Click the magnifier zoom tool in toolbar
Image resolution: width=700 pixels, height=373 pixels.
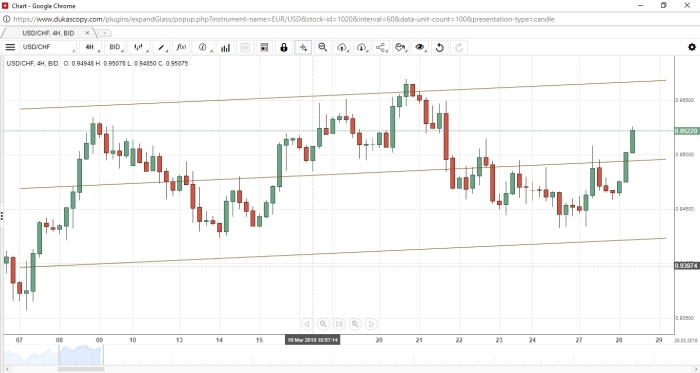click(322, 47)
